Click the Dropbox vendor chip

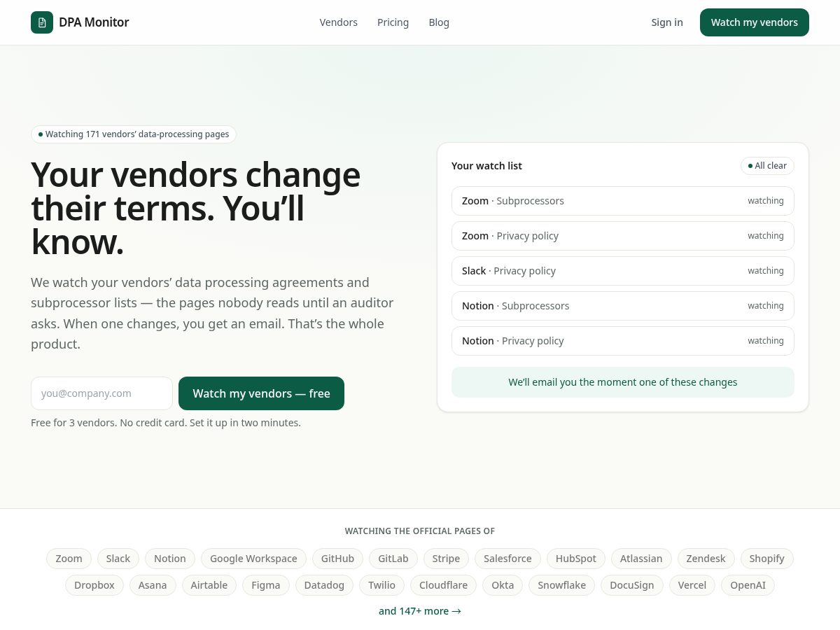[x=94, y=585]
